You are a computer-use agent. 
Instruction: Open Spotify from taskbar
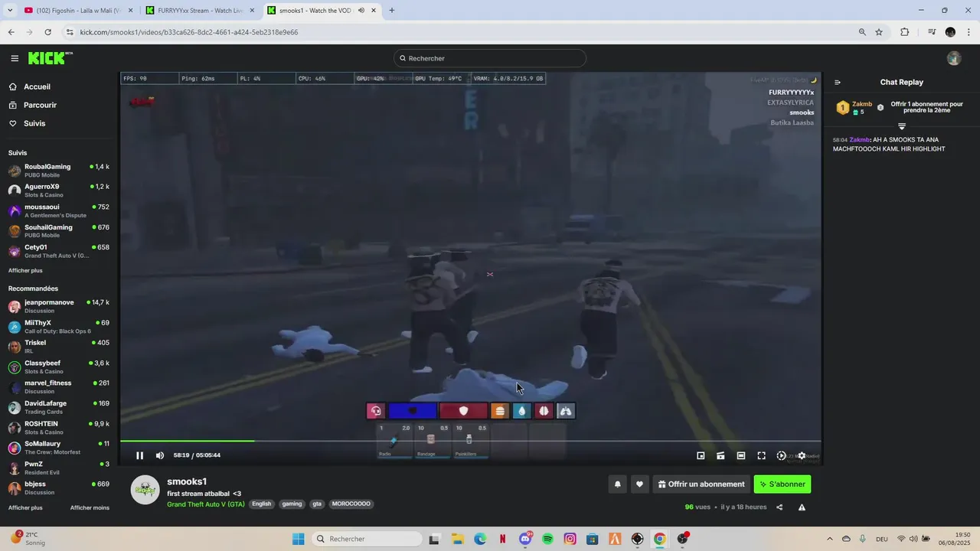coord(548,539)
